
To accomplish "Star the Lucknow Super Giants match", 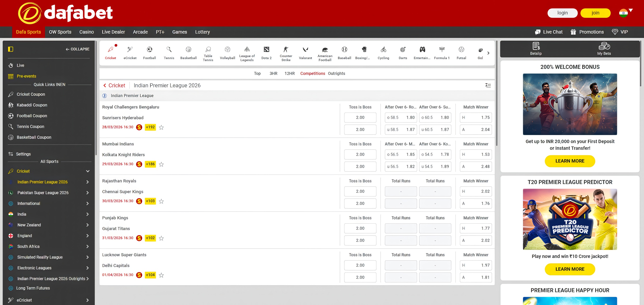I will 161,275.
